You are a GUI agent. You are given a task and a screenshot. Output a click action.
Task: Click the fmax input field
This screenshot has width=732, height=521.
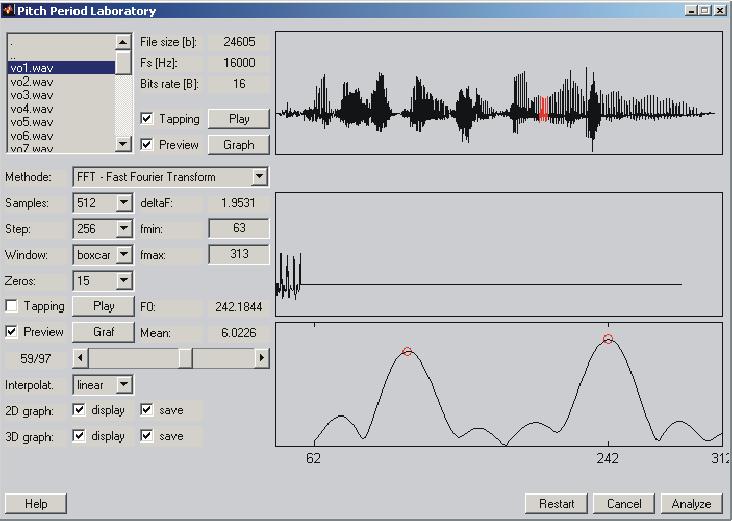tap(239, 254)
